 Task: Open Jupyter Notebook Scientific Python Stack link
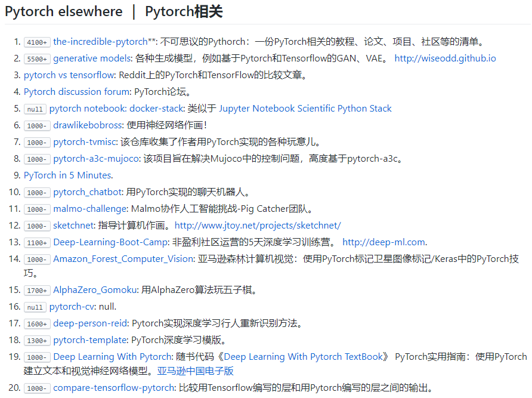pos(305,109)
